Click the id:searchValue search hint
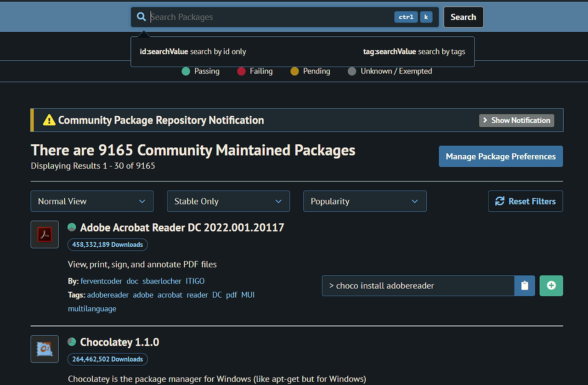The image size is (588, 385). pyautogui.click(x=193, y=51)
